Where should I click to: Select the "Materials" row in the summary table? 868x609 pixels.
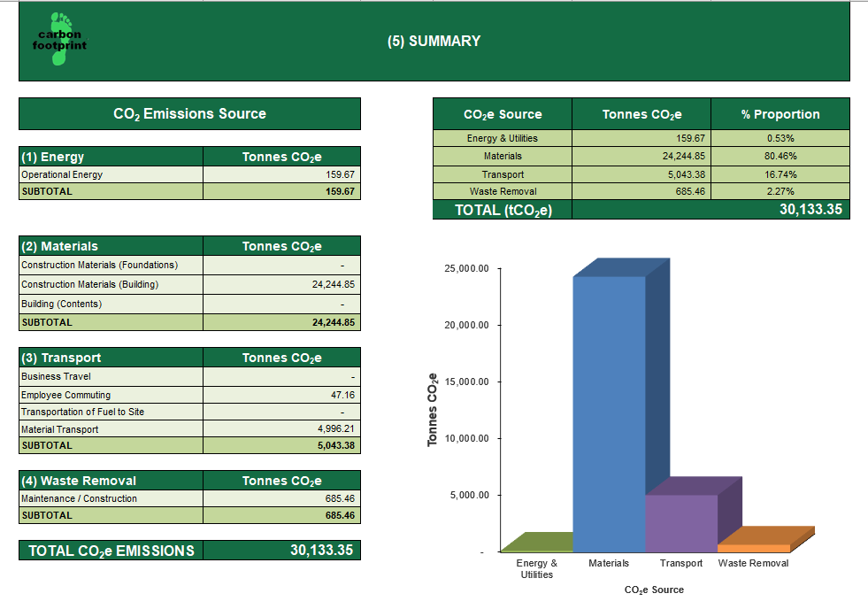coord(503,156)
